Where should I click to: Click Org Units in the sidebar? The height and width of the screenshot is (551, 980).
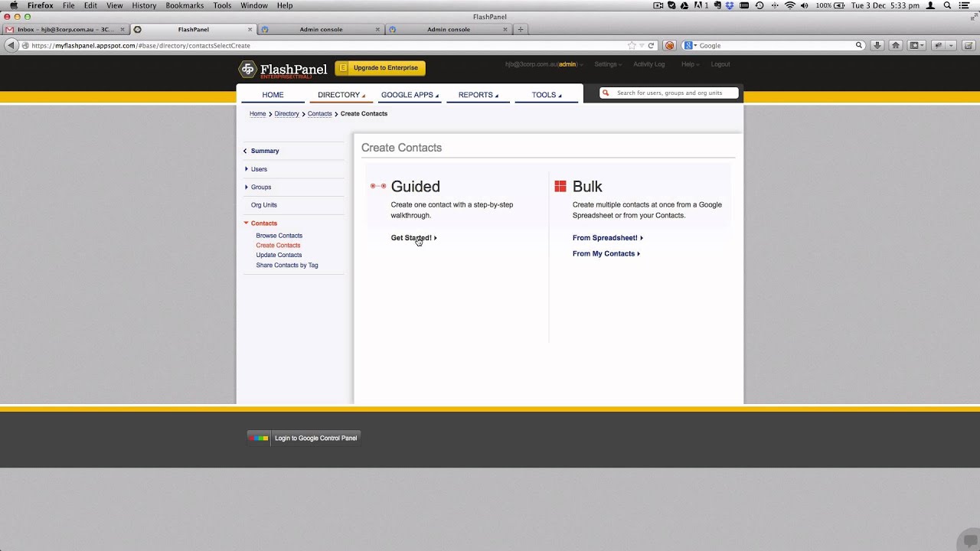coord(263,205)
